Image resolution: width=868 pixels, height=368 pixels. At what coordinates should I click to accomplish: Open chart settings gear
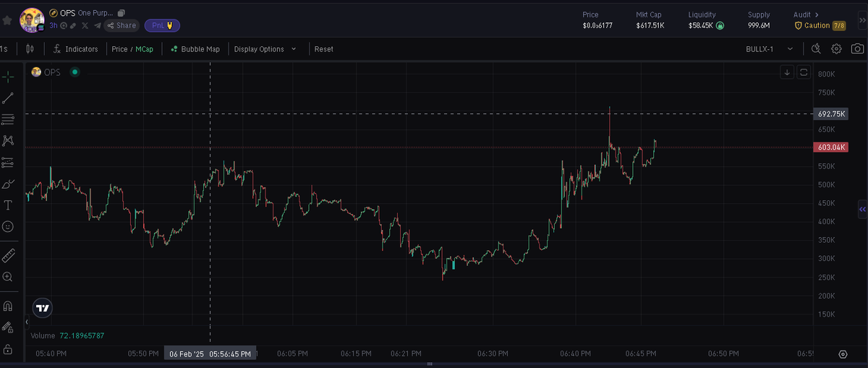(x=836, y=49)
